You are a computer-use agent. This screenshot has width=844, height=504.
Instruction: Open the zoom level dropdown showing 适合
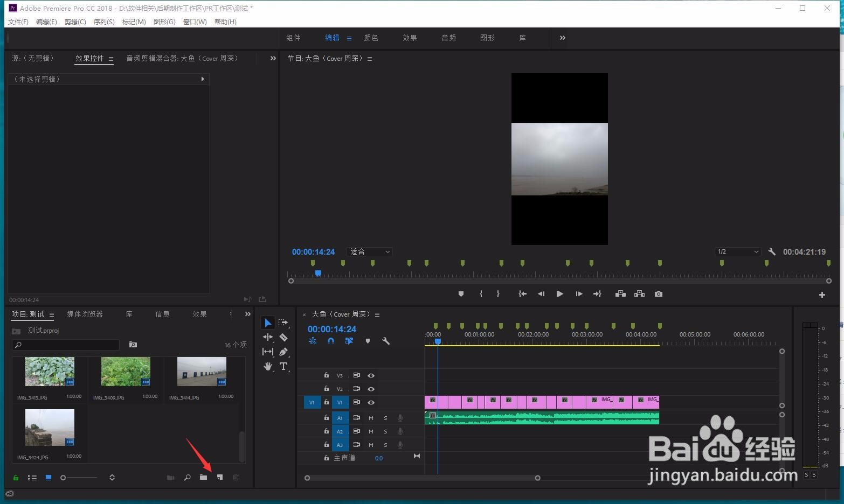(x=369, y=251)
